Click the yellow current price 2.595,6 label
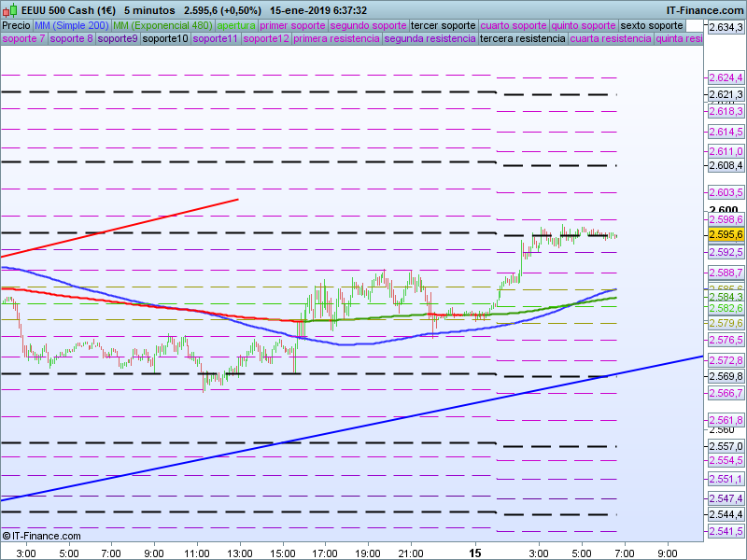 [x=726, y=234]
